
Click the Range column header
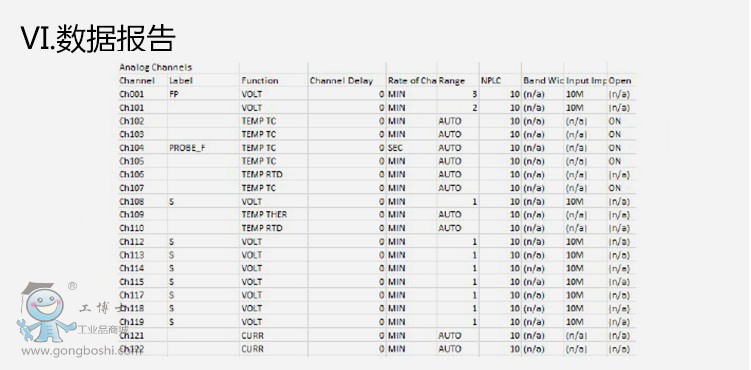[x=452, y=81]
